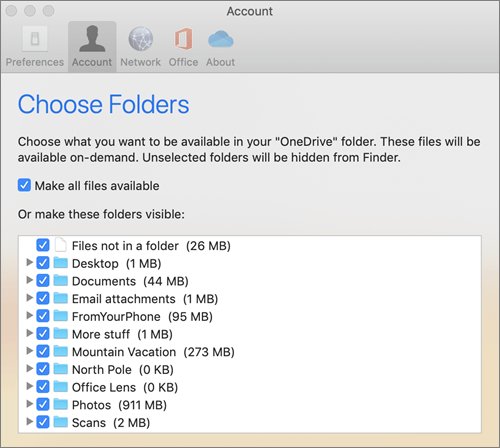Toggle the North Pole checkbox

(43, 369)
